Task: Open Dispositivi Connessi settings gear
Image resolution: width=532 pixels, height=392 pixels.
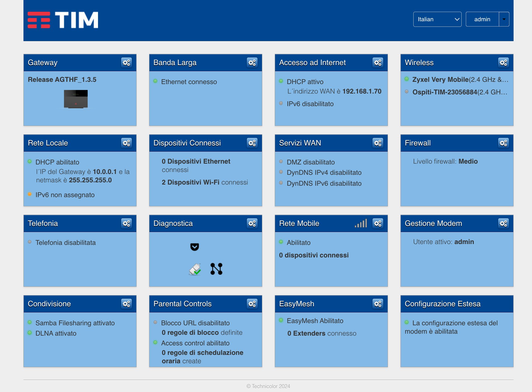Action: [252, 143]
